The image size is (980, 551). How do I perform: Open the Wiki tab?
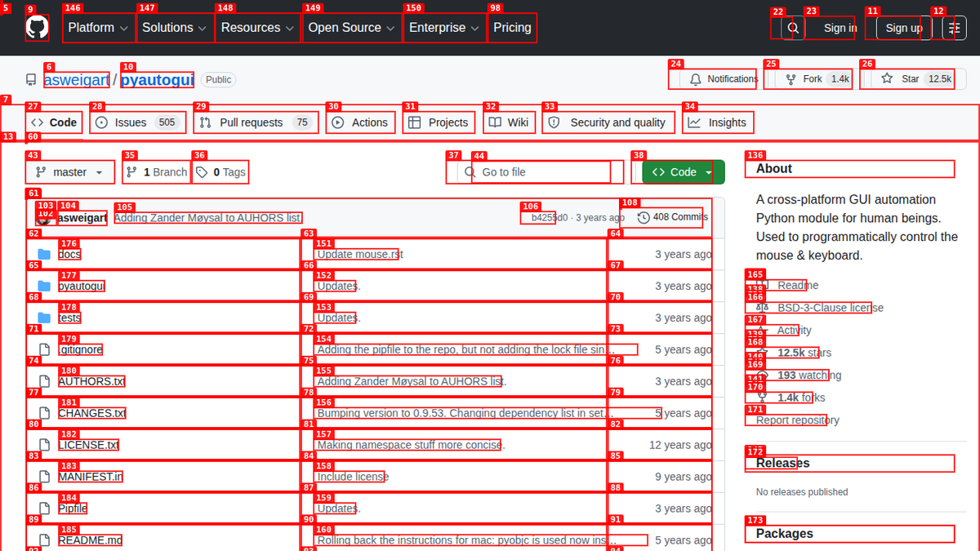(509, 122)
